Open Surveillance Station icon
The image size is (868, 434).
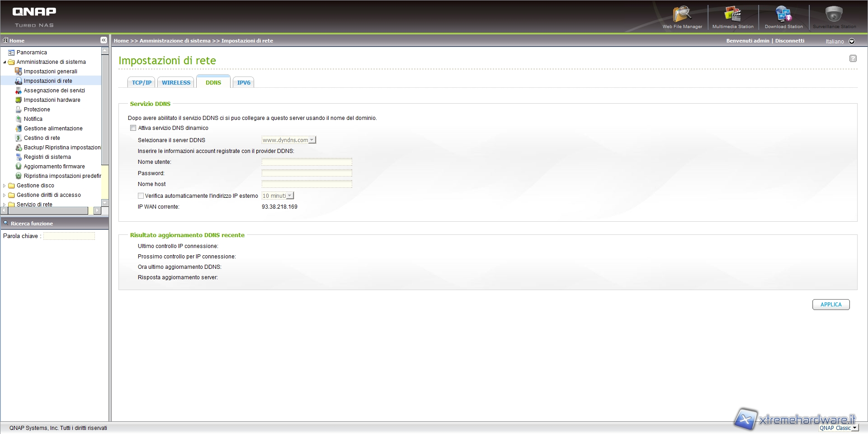click(x=834, y=15)
